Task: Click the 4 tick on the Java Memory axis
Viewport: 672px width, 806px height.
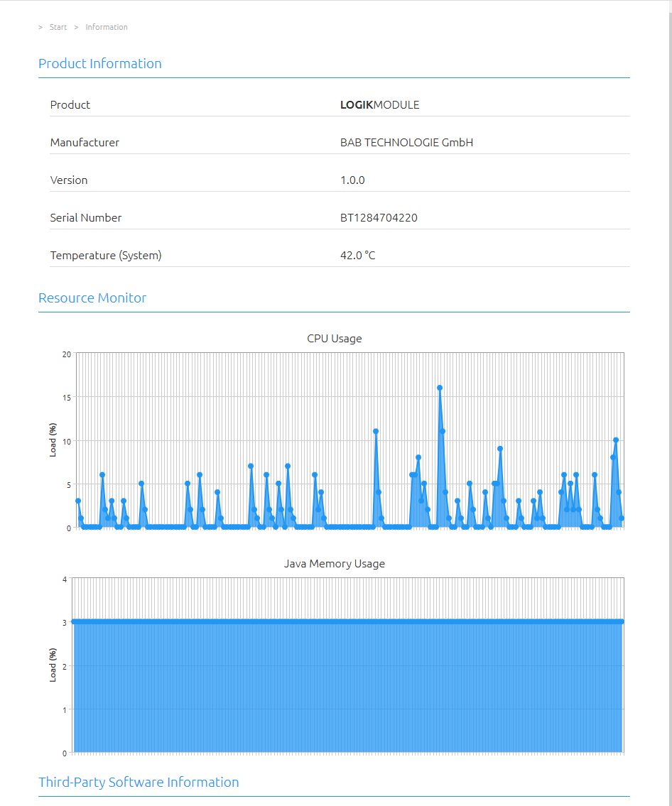Action: 65,579
